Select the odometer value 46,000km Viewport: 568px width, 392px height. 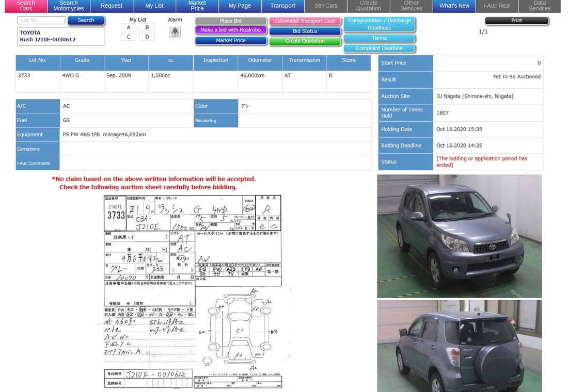click(252, 76)
